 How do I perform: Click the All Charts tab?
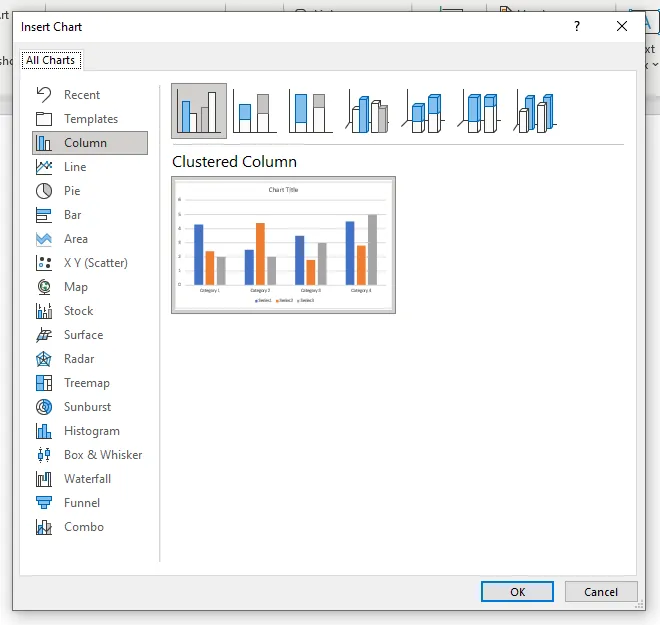pos(51,60)
